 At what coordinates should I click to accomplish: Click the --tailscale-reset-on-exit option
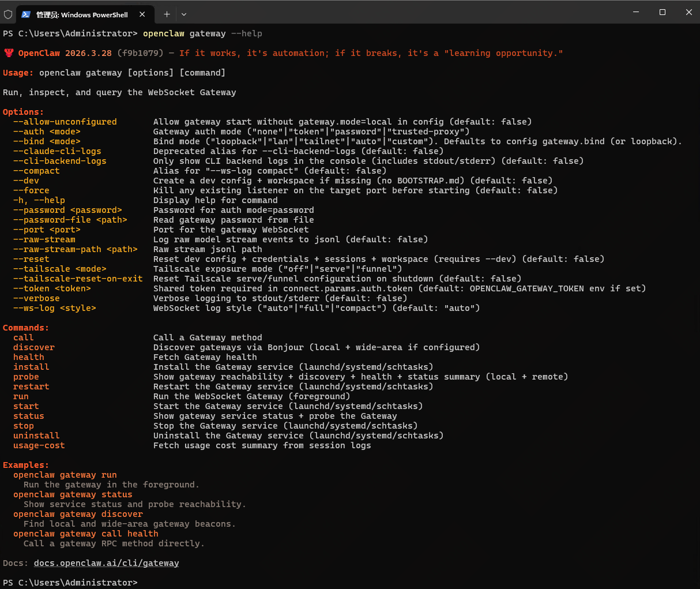point(78,279)
